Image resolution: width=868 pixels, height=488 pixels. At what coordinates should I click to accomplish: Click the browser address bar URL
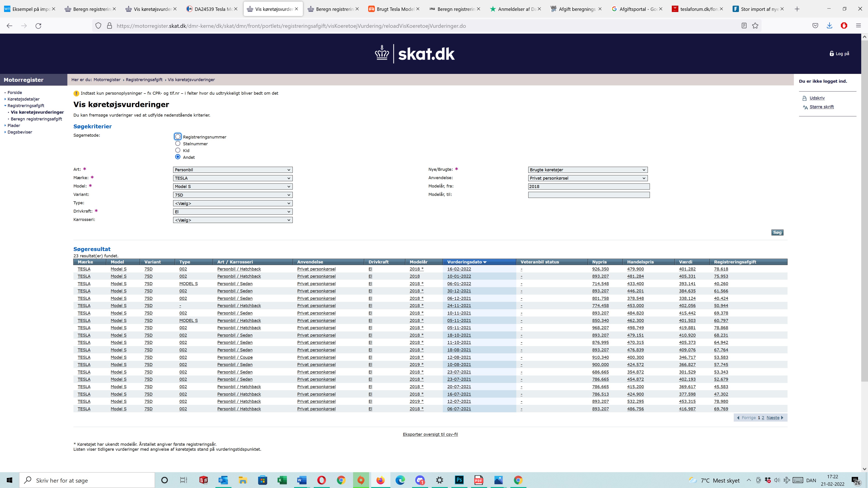pos(291,26)
